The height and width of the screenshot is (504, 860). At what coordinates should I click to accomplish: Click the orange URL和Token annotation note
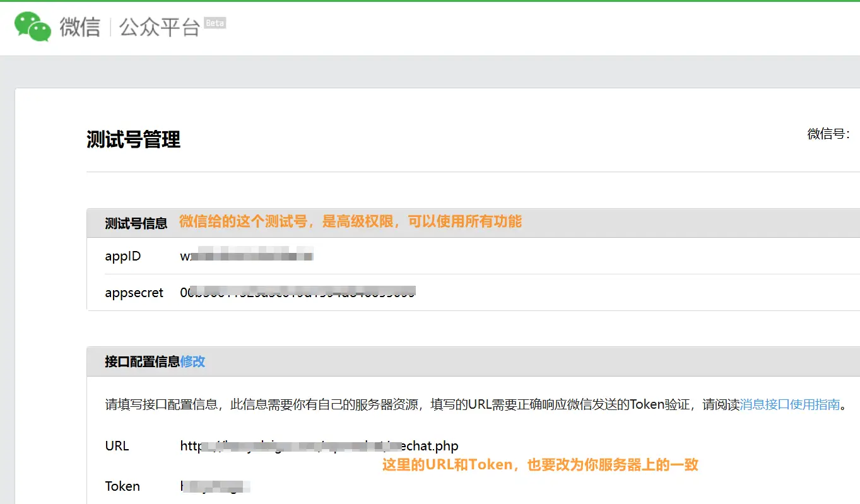[x=540, y=466]
